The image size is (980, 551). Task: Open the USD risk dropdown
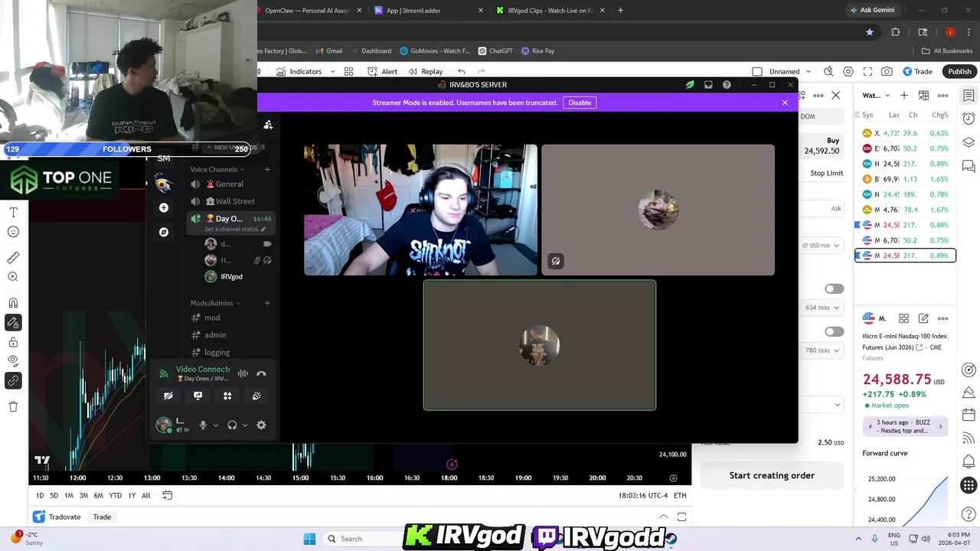point(820,246)
